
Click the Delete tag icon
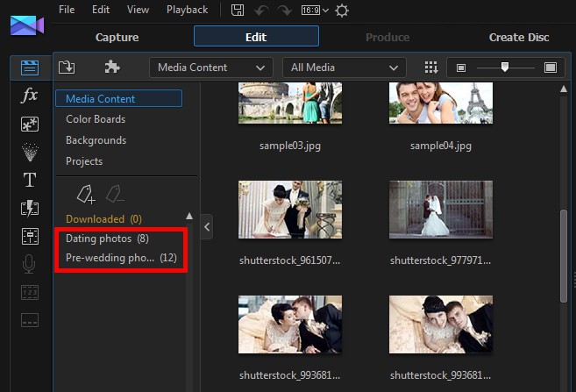[115, 194]
